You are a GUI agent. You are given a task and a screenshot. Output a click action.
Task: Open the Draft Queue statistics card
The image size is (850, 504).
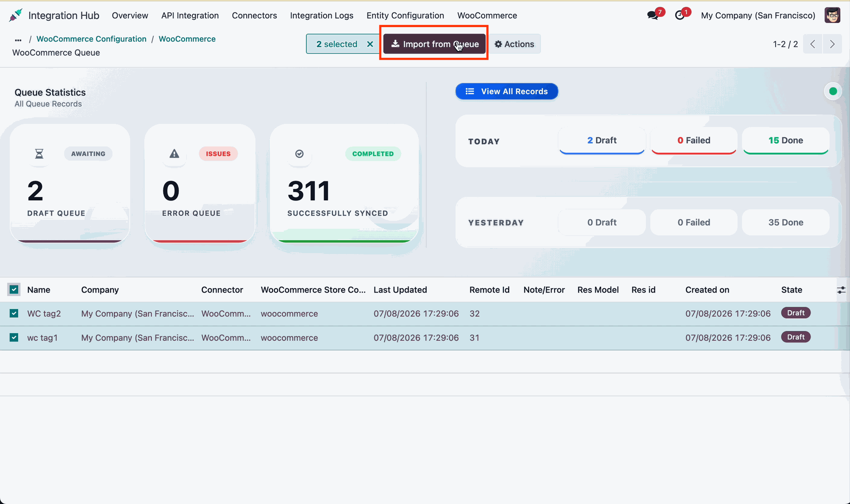click(70, 183)
